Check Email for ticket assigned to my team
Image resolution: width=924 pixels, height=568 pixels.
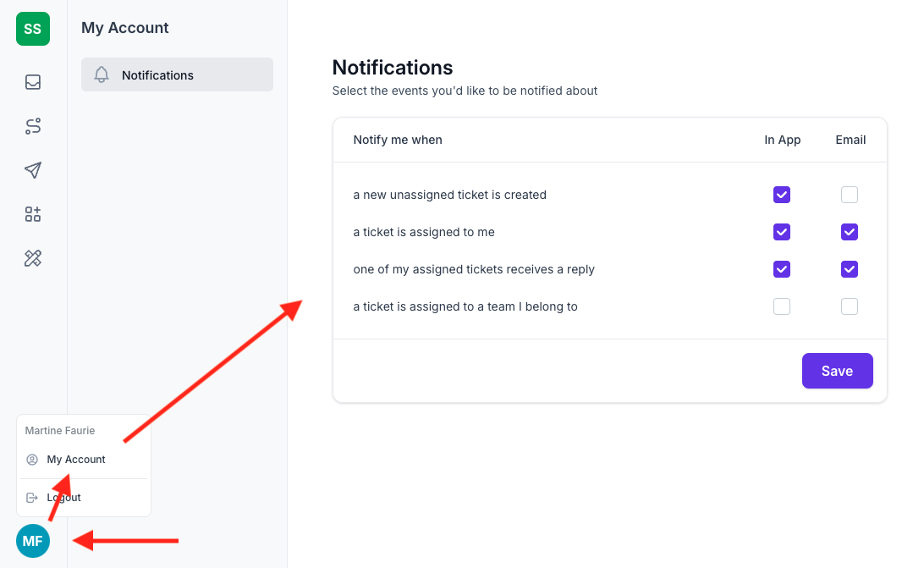[x=849, y=306]
